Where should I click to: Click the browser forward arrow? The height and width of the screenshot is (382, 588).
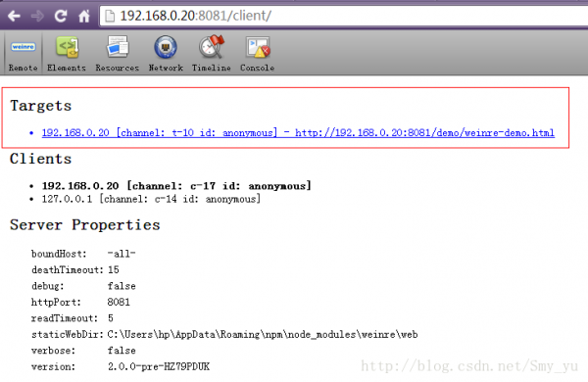(x=37, y=16)
